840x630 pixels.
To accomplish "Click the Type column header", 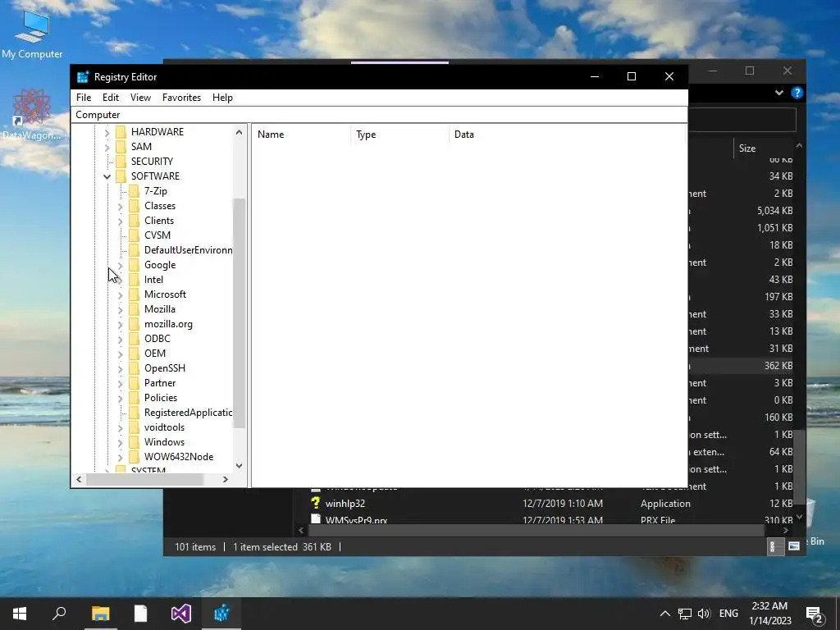I will tap(399, 135).
